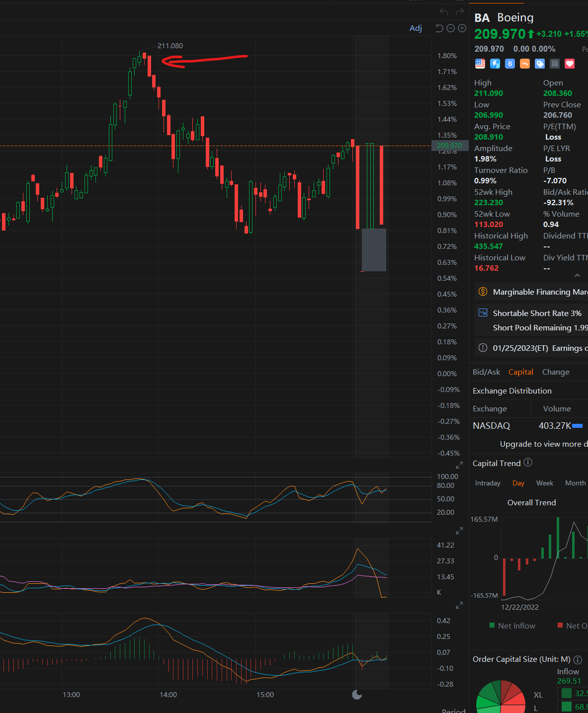The width and height of the screenshot is (588, 713).
Task: Click the Volume column header
Action: (x=557, y=408)
